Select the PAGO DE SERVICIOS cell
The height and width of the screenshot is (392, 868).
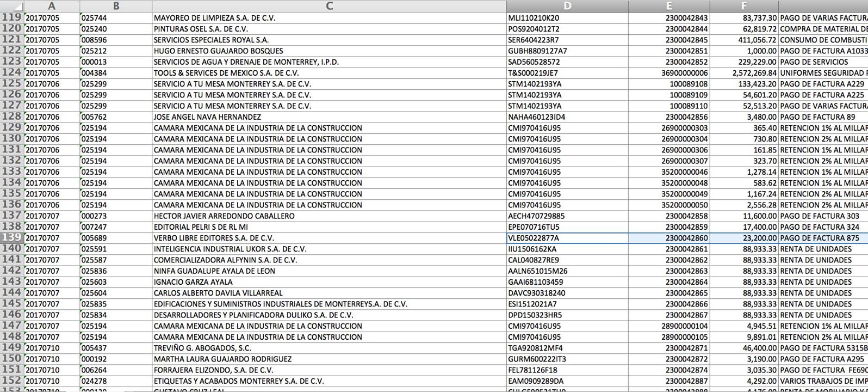pos(822,62)
